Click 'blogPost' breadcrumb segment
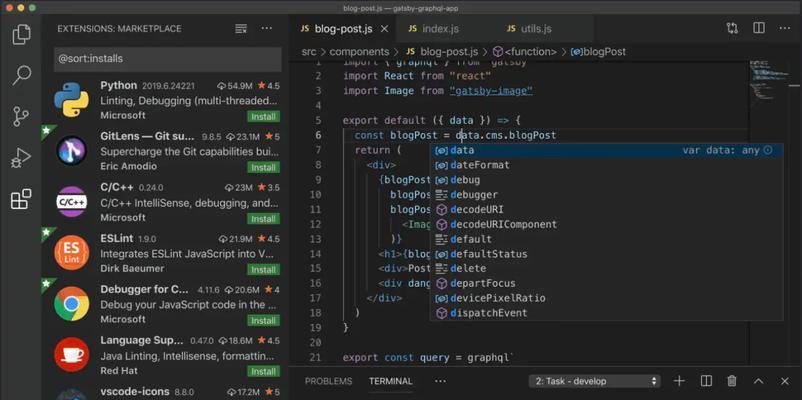802x400 pixels. [605, 52]
